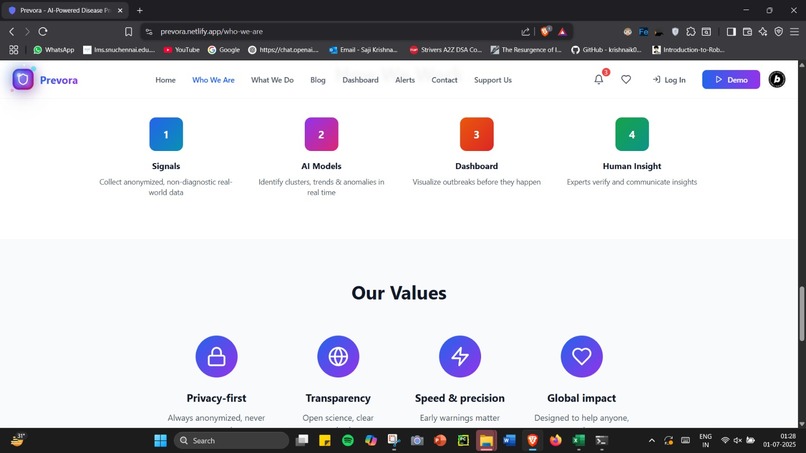Click the ENG IN language indicator
The image size is (806, 453).
[706, 441]
